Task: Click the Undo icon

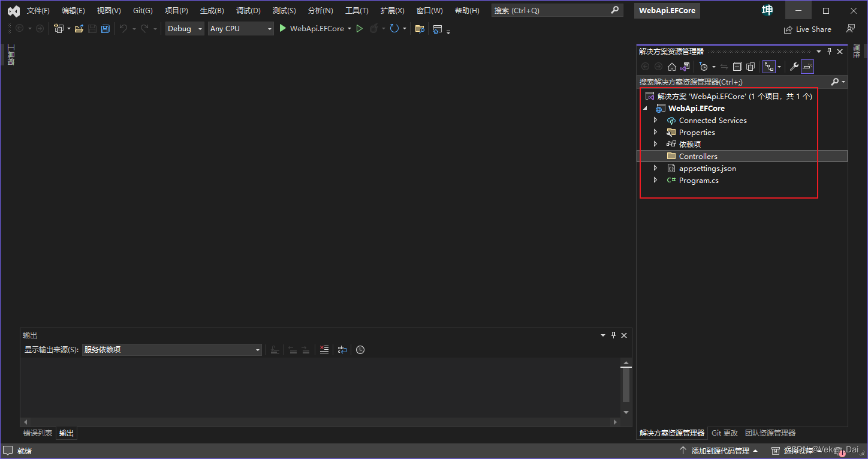Action: click(124, 28)
